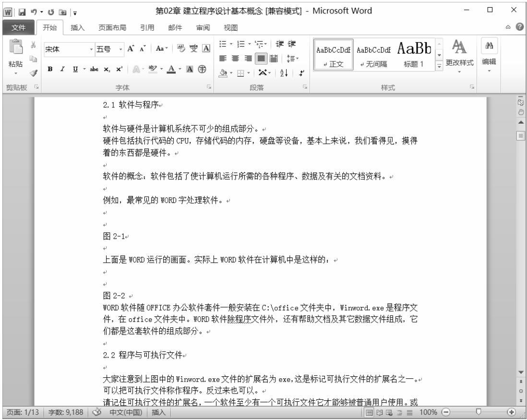This screenshot has width=527, height=420.
Task: Increase indent using the indent-right icon
Action: [x=292, y=44]
